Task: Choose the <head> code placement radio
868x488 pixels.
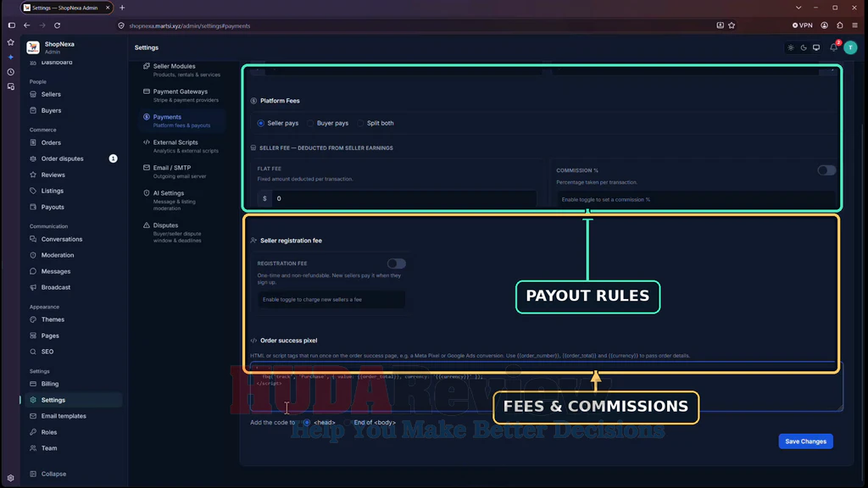Action: pyautogui.click(x=307, y=423)
